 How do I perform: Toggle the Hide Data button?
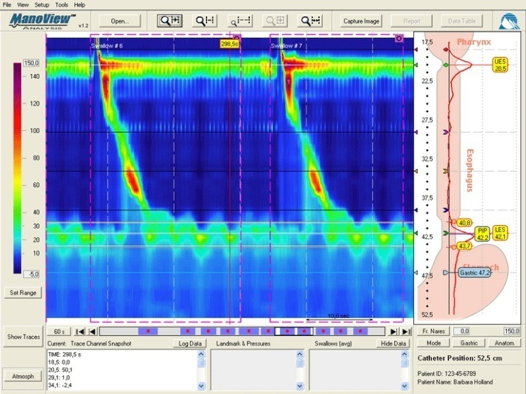[x=393, y=343]
